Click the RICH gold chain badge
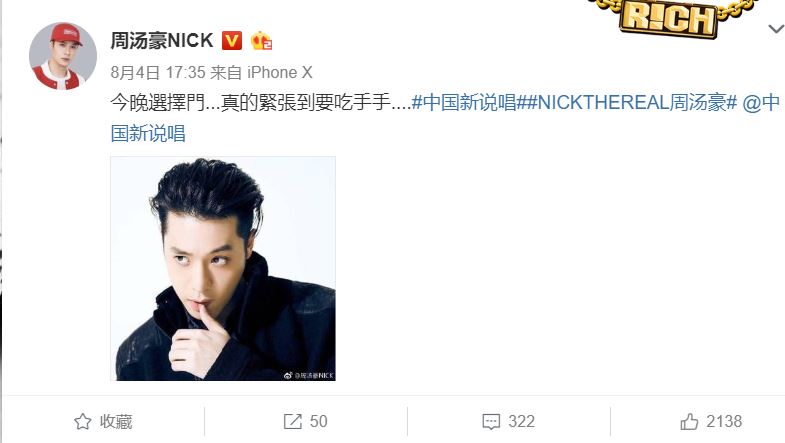Viewport: 785px width, 443px height. tap(668, 18)
